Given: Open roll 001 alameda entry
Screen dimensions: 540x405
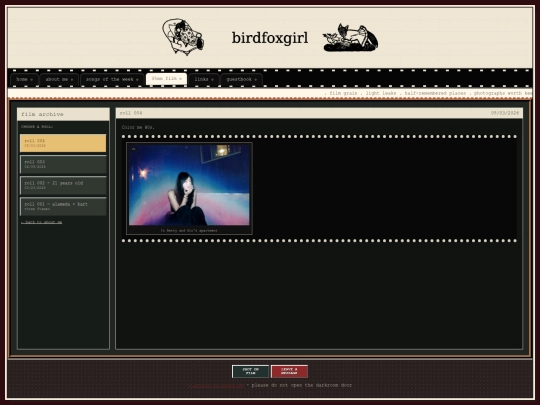Looking at the screenshot, I should (x=63, y=207).
